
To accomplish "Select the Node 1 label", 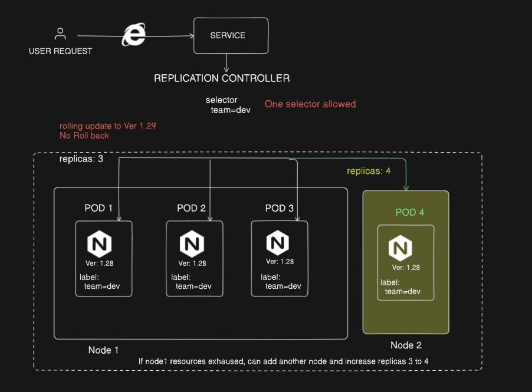I will 103,350.
